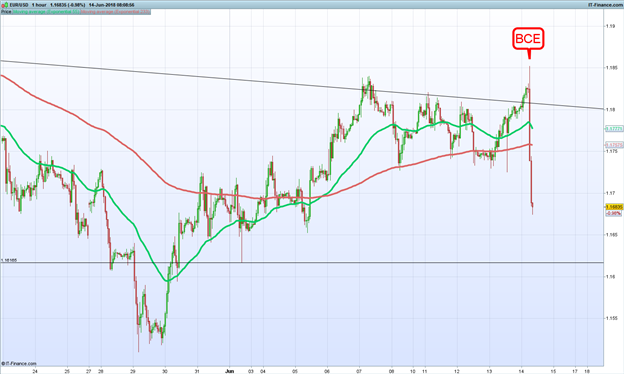Click the green moving average value tag on the price axis
This screenshot has width=624, height=374.
pos(613,129)
